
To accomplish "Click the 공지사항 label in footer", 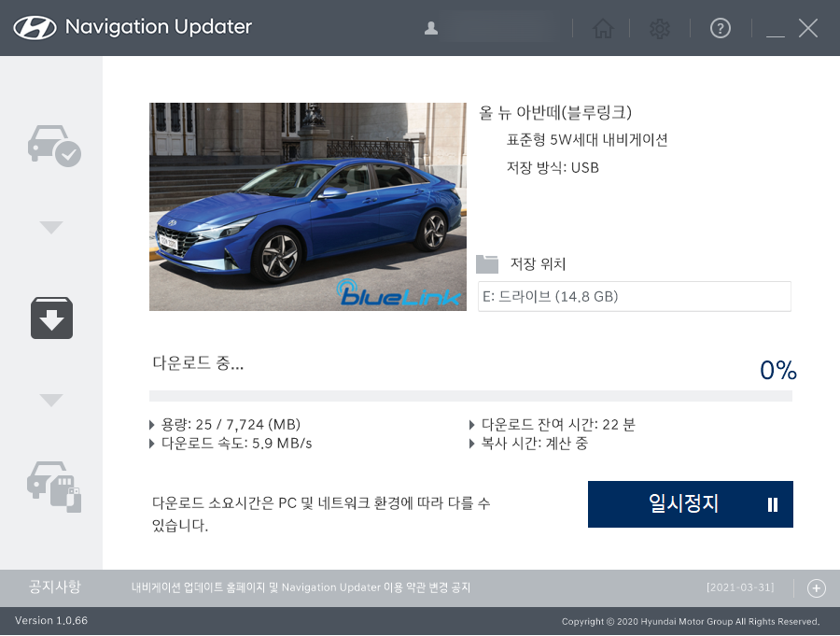I will [55, 587].
